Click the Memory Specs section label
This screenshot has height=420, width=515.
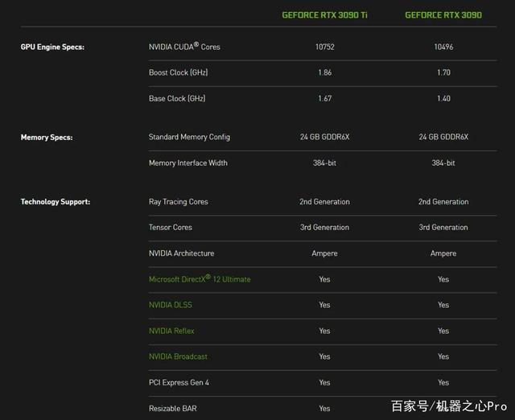click(47, 138)
